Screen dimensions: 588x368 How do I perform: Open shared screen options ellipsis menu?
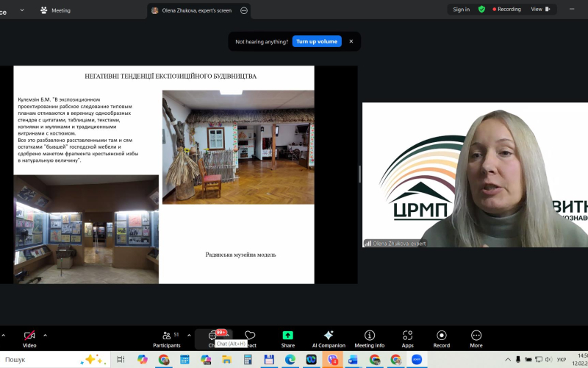244,10
